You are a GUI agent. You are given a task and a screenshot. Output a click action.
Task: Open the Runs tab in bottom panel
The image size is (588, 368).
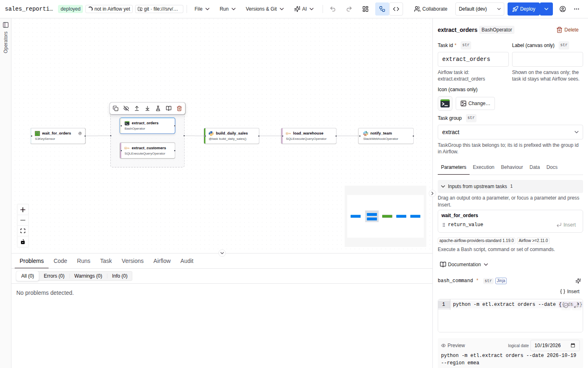pos(84,261)
